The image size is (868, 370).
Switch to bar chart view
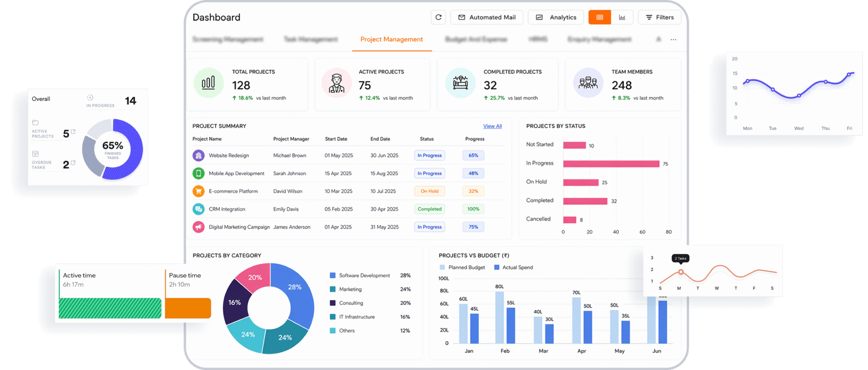pos(622,17)
